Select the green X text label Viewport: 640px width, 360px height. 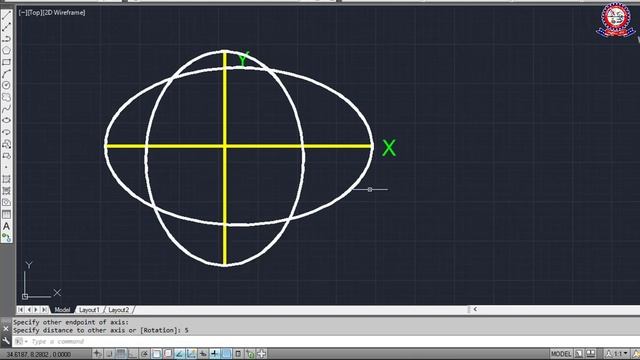point(389,148)
